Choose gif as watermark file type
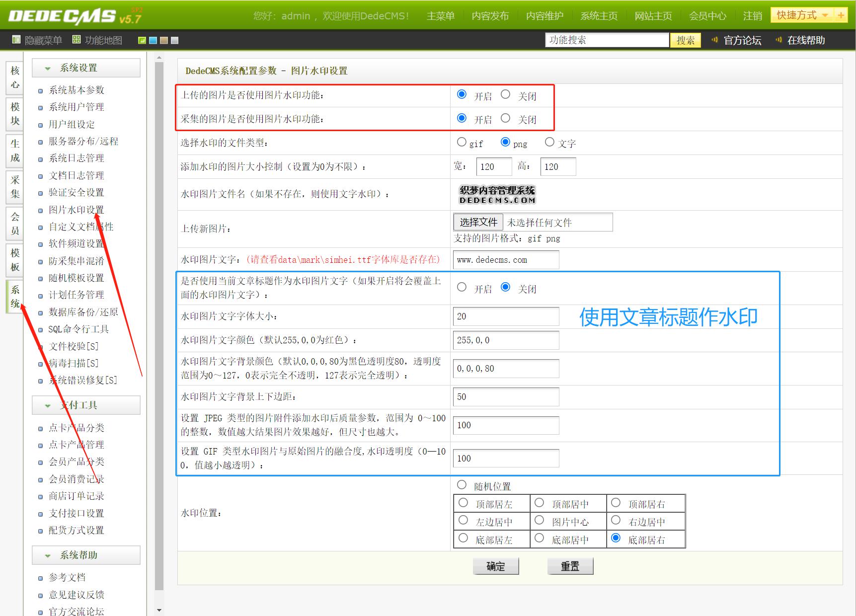 click(x=462, y=142)
